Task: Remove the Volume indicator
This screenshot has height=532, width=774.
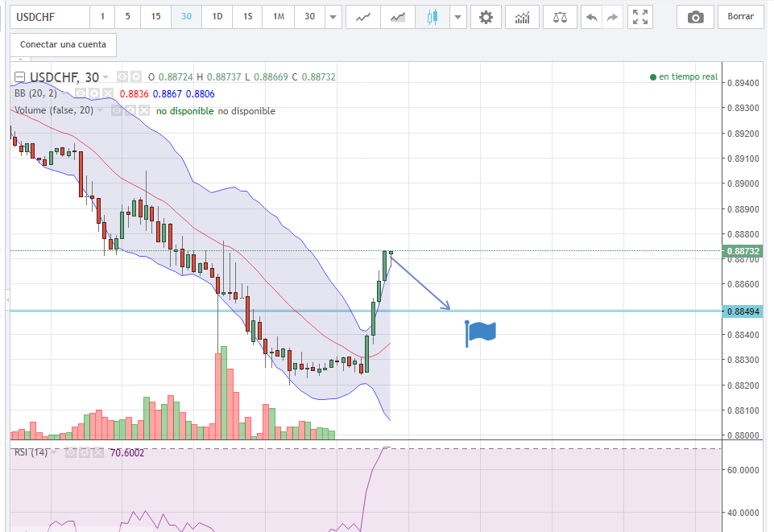Action: (x=143, y=110)
